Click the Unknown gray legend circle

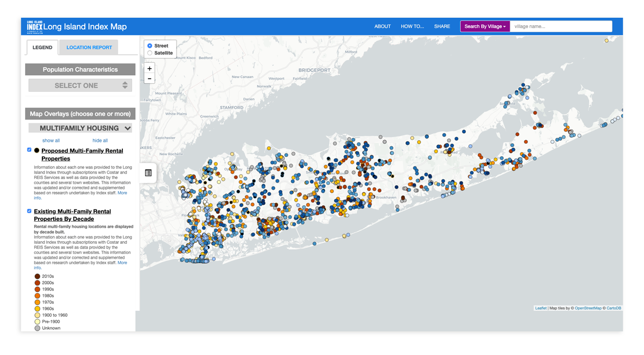pos(38,328)
